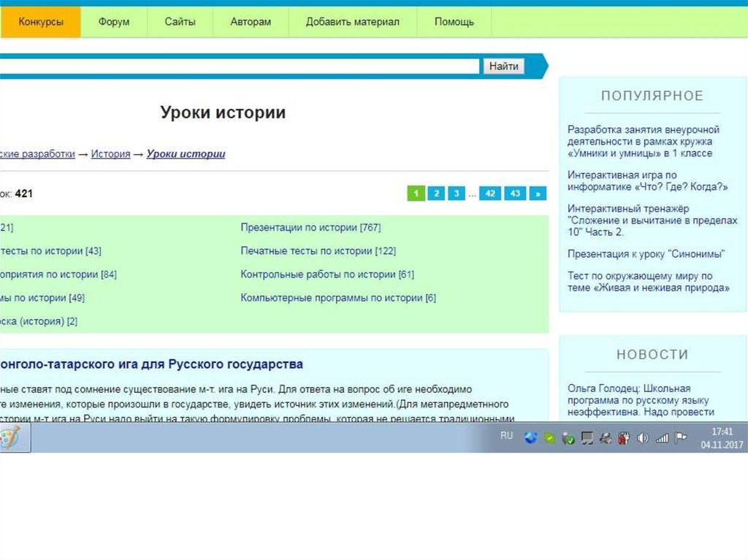The width and height of the screenshot is (748, 560).
Task: Open the network signal bars tray icon
Action: coord(662,438)
